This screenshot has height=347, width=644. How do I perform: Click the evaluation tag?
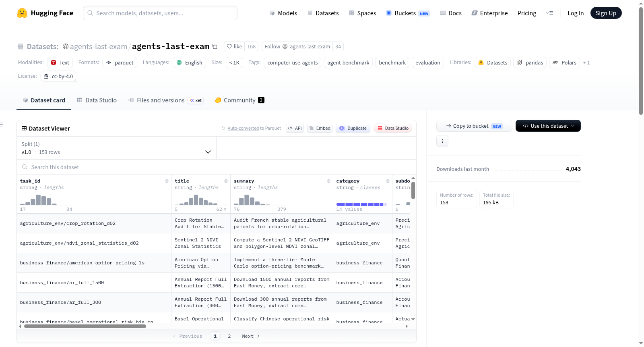(427, 62)
